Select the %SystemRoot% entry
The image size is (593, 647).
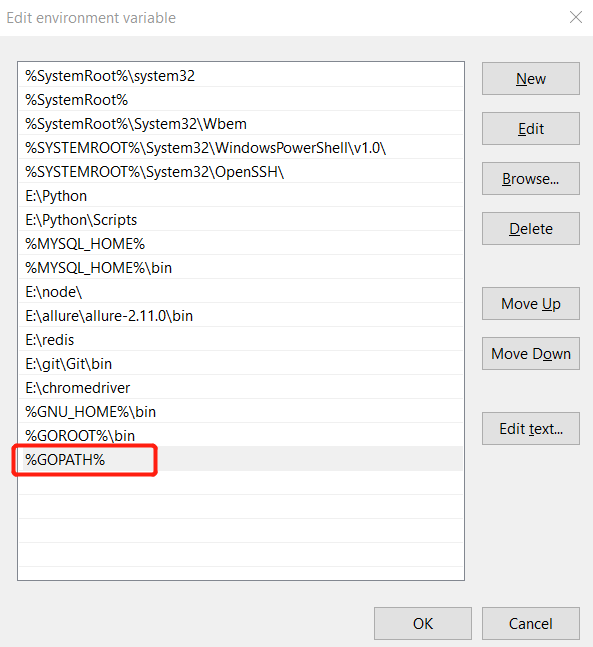[x=241, y=99]
